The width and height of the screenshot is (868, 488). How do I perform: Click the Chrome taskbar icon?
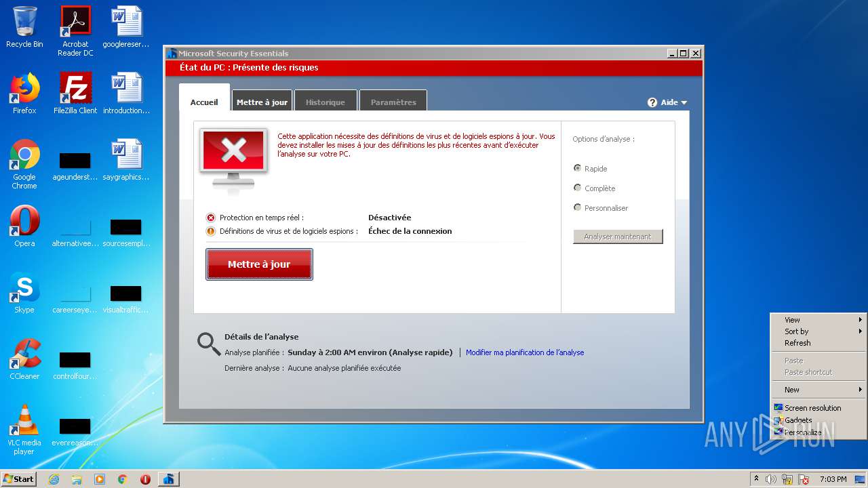tap(123, 479)
